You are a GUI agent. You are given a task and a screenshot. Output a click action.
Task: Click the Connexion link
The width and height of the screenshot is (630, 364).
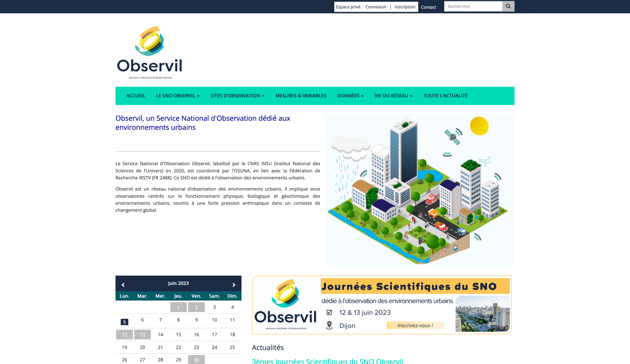tap(376, 7)
